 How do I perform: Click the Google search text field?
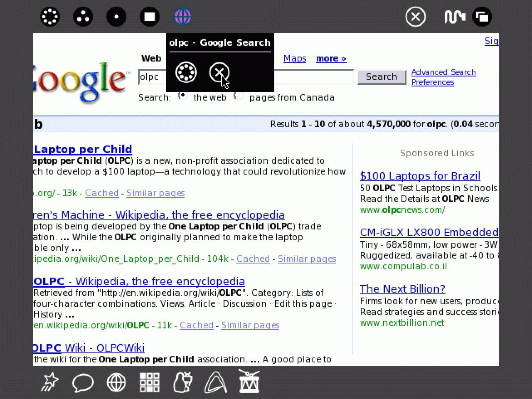click(246, 77)
